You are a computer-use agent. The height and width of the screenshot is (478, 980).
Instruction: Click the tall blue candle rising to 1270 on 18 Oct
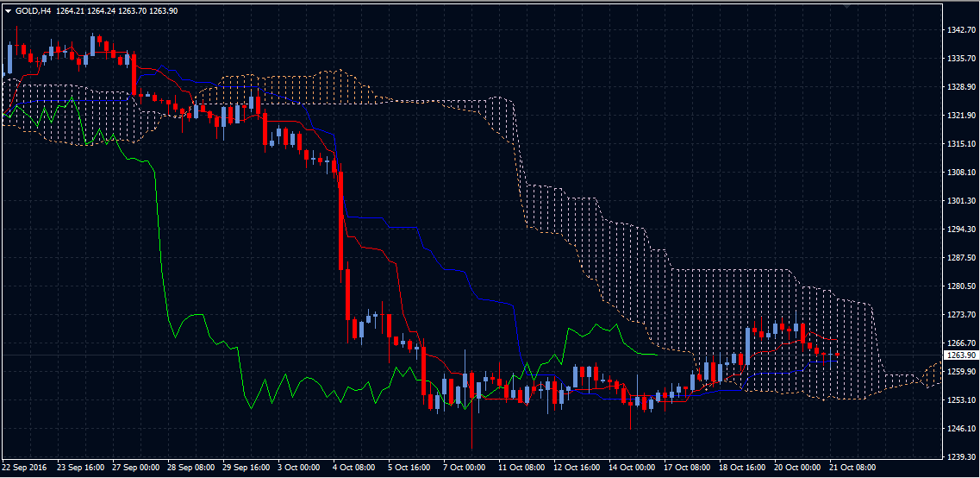click(x=747, y=346)
